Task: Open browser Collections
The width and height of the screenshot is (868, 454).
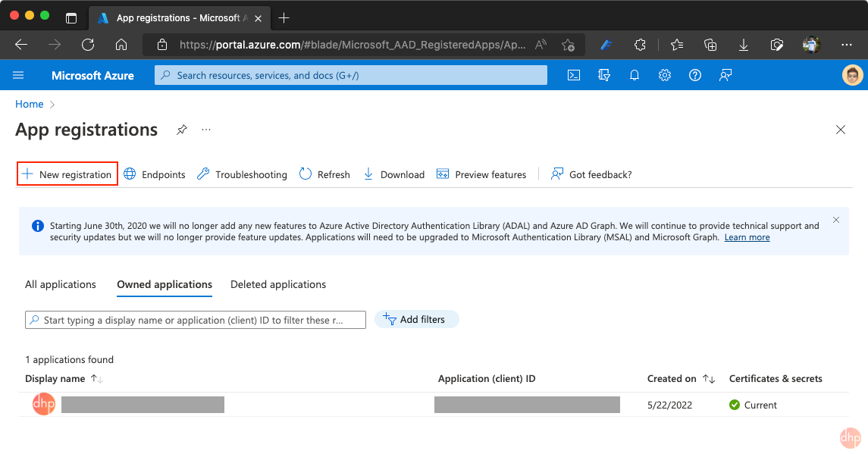Action: point(710,45)
